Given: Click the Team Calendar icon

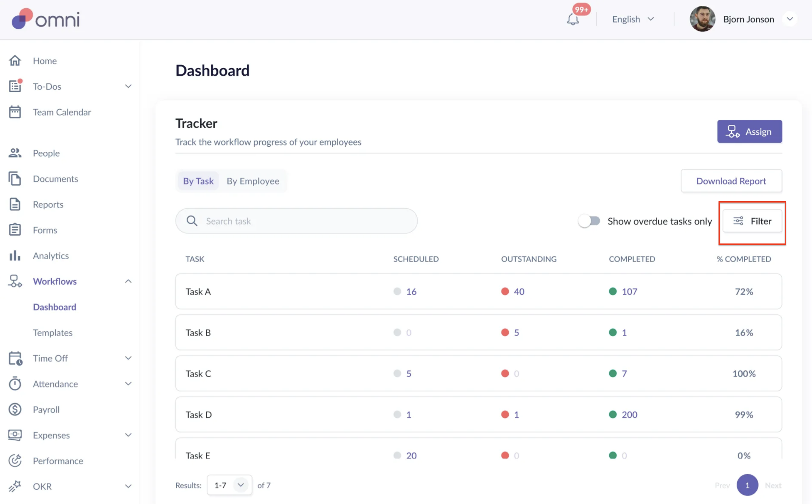Looking at the screenshot, I should [x=15, y=112].
